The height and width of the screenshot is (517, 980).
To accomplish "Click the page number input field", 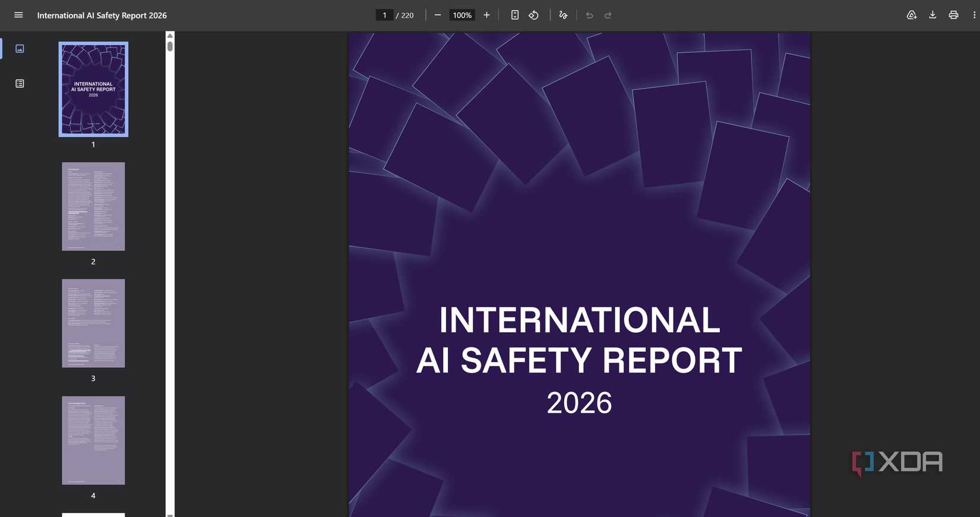I will pyautogui.click(x=384, y=15).
